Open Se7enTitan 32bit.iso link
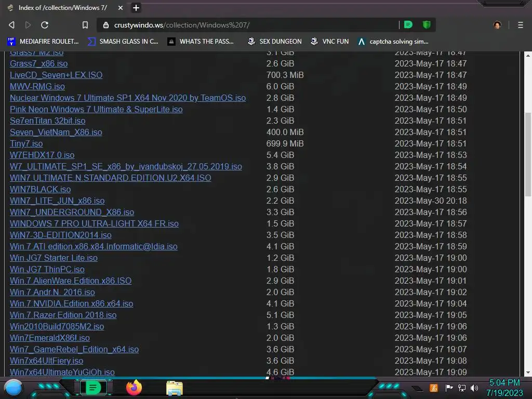This screenshot has width=532, height=399. click(x=47, y=121)
